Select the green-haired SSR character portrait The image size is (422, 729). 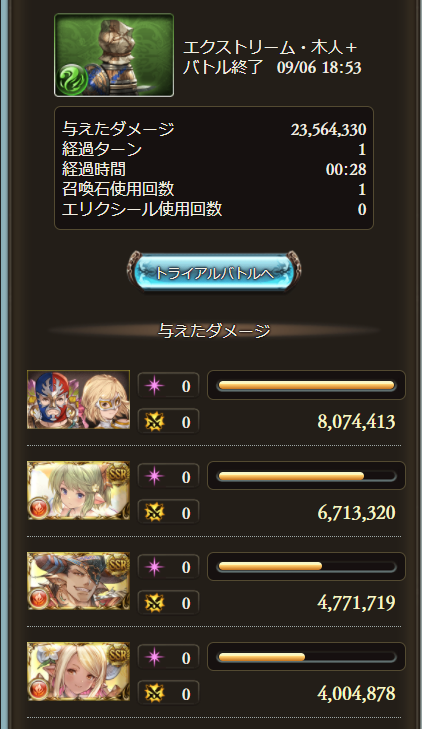pyautogui.click(x=79, y=490)
